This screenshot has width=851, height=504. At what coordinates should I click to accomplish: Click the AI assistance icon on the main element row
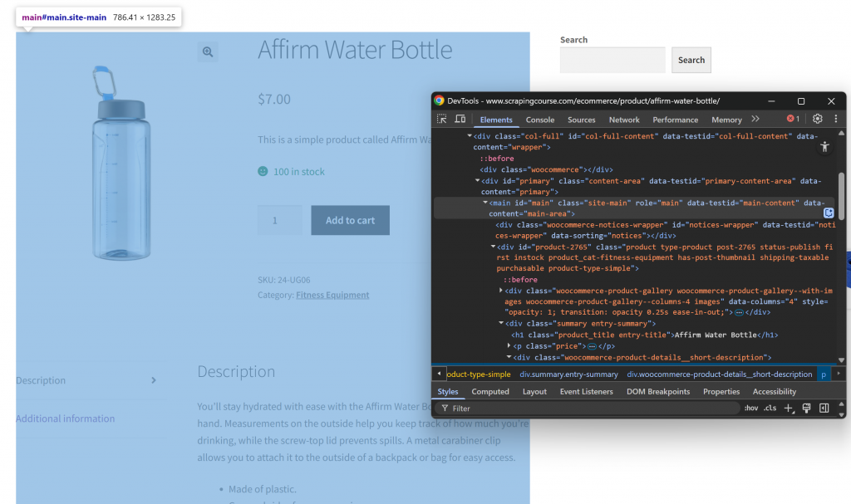click(x=829, y=213)
